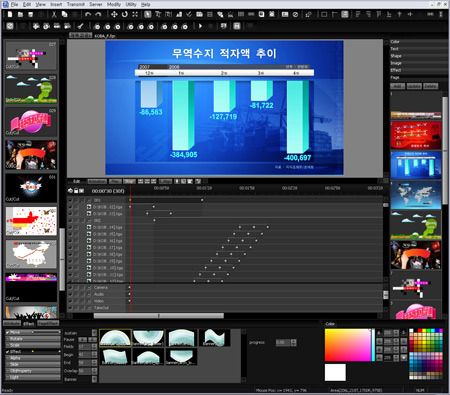450x395 pixels.
Task: Toggle visibility of the first timeline layer row
Action: pos(70,200)
